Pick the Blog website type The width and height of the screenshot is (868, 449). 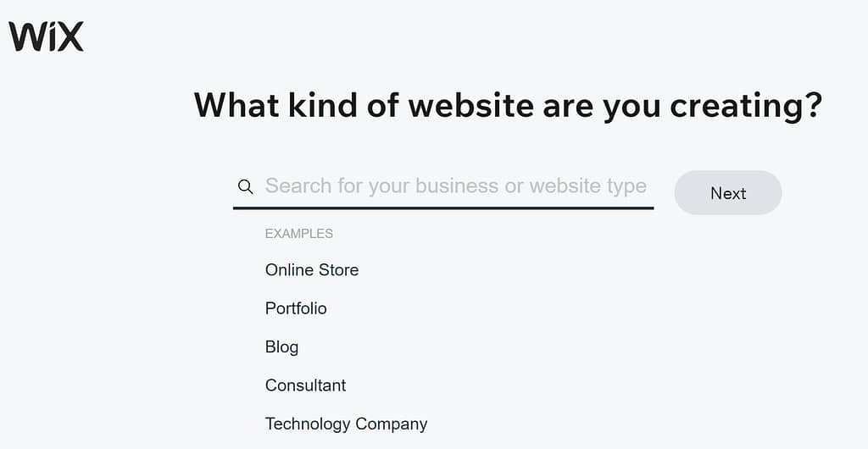click(281, 346)
